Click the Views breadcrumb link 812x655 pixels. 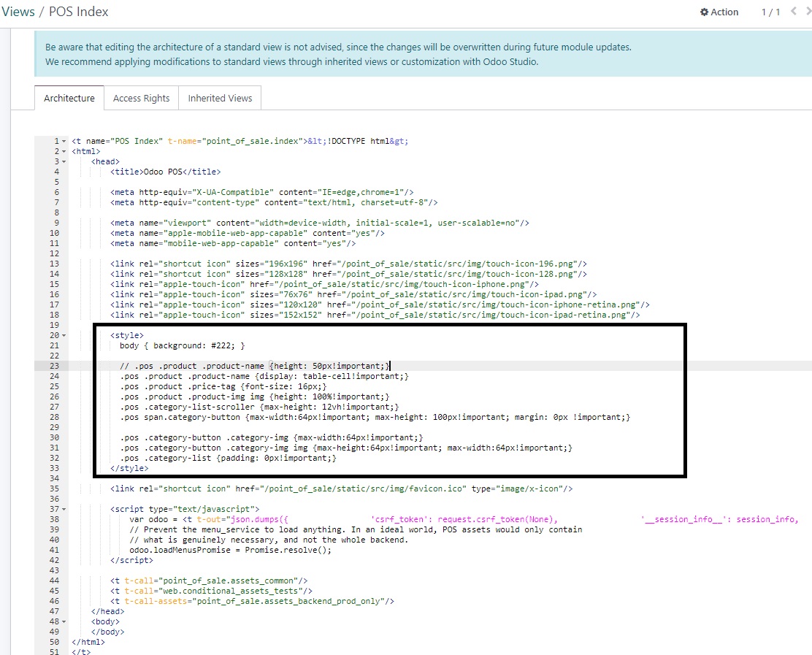pos(18,12)
